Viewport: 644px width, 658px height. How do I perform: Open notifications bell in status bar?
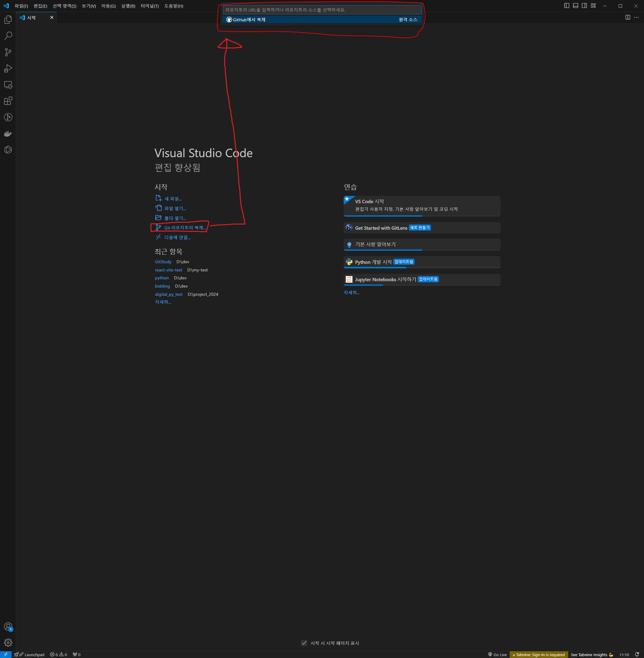(x=637, y=655)
